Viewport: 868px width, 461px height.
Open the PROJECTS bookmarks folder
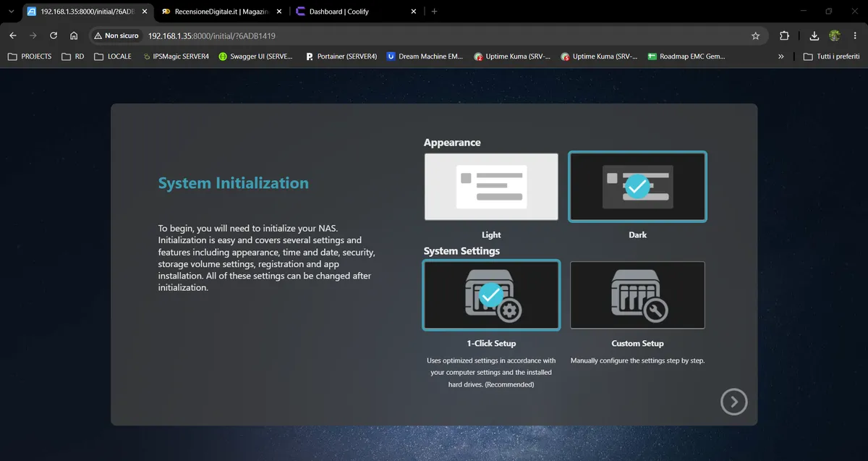coord(30,56)
